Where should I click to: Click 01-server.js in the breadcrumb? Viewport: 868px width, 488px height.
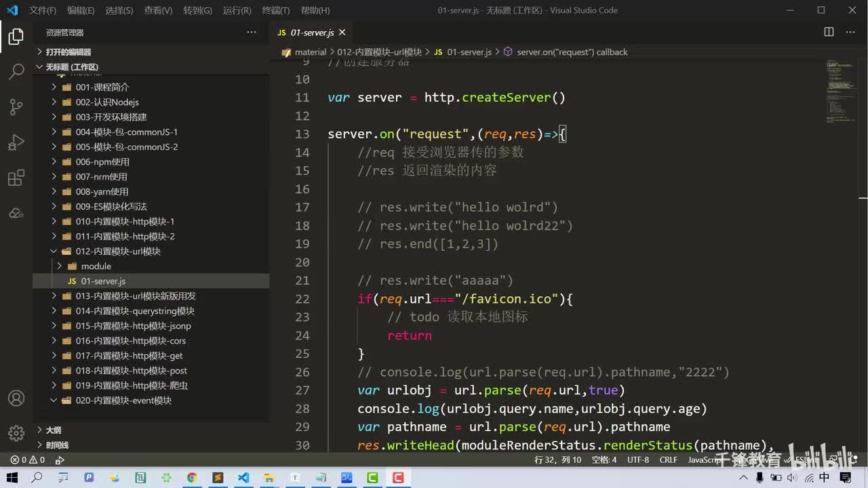(469, 52)
